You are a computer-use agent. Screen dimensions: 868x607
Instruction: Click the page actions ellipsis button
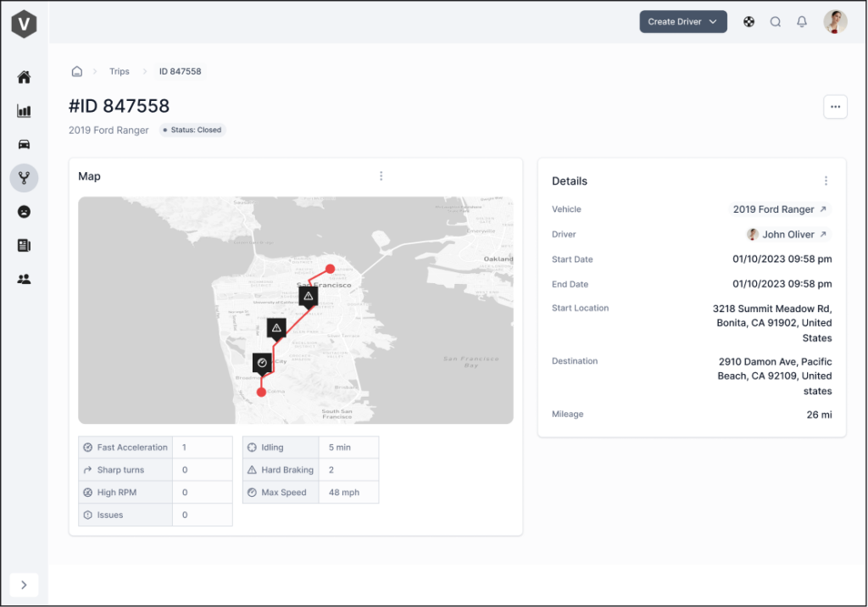click(x=835, y=107)
